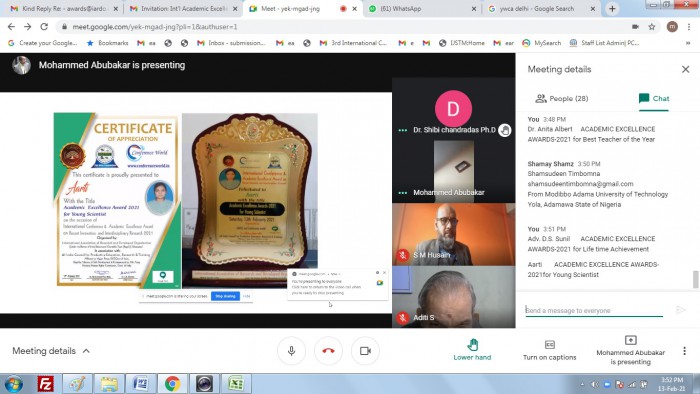The height and width of the screenshot is (394, 700).
Task: Click the chat panel scrollbar
Action: point(696,280)
